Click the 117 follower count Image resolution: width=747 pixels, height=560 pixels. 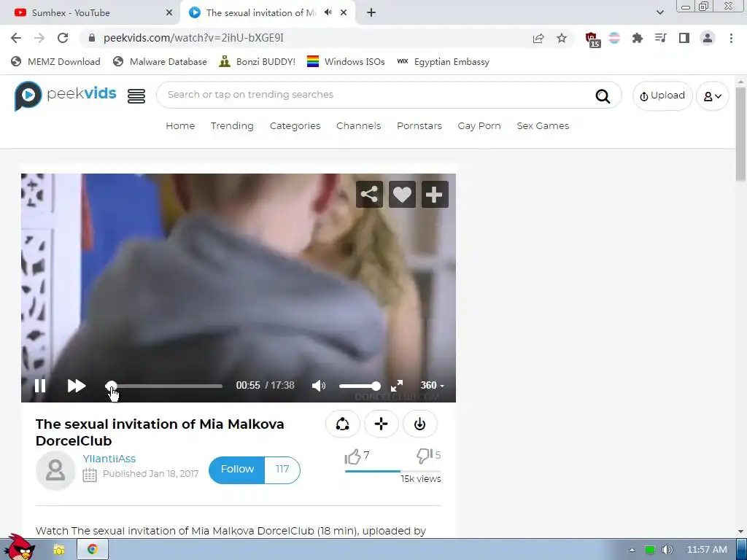click(x=282, y=470)
